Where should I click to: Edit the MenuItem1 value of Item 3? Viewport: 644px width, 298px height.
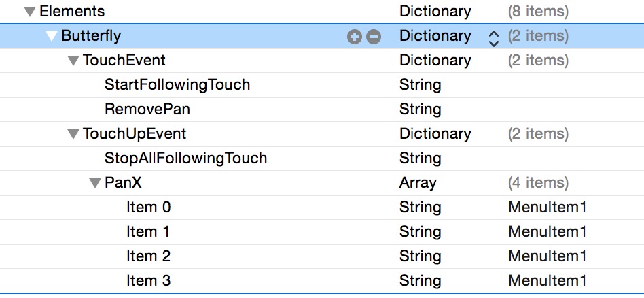click(547, 281)
